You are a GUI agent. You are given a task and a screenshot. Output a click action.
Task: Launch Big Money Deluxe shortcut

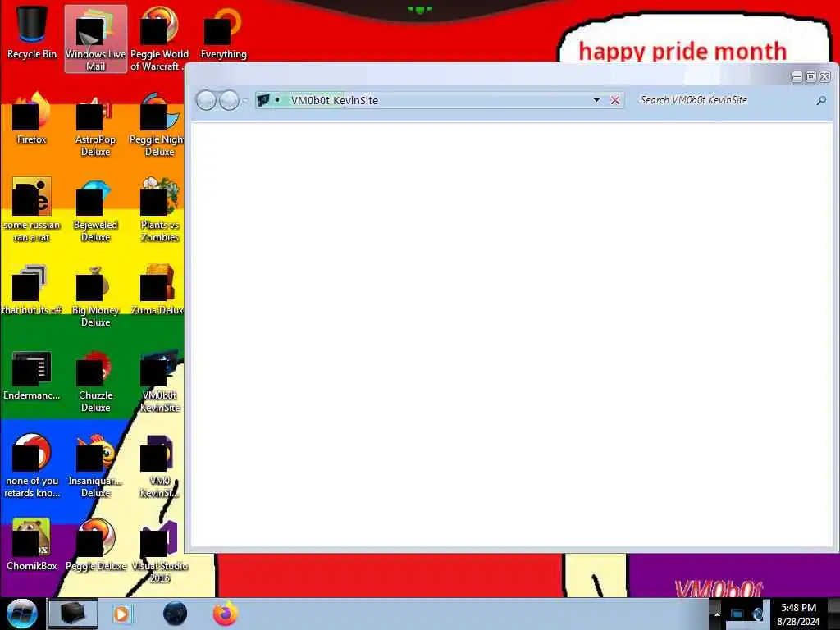click(x=95, y=294)
